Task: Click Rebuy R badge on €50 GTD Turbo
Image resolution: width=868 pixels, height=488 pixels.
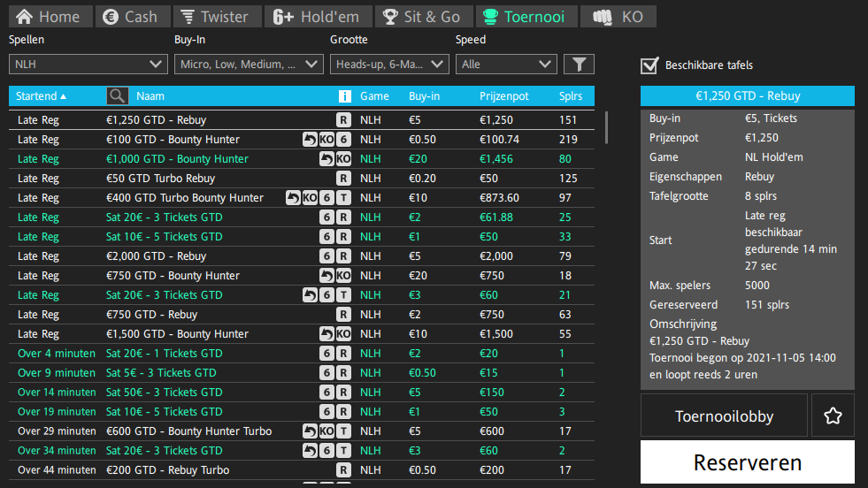Action: [344, 179]
